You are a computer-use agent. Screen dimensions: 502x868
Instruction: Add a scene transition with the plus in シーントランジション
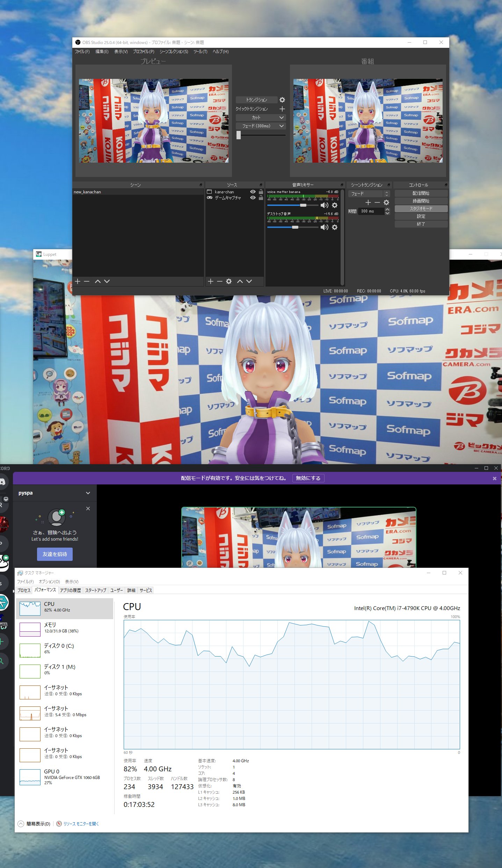(x=368, y=202)
